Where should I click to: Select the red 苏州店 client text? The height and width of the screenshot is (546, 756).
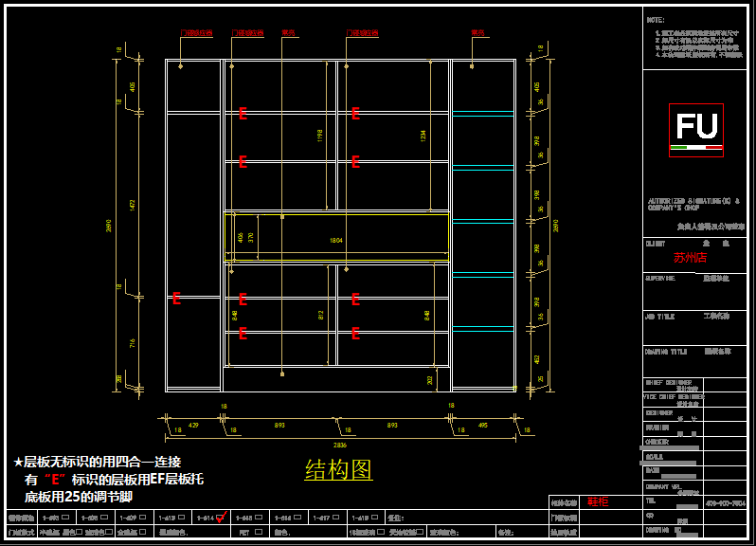[690, 258]
